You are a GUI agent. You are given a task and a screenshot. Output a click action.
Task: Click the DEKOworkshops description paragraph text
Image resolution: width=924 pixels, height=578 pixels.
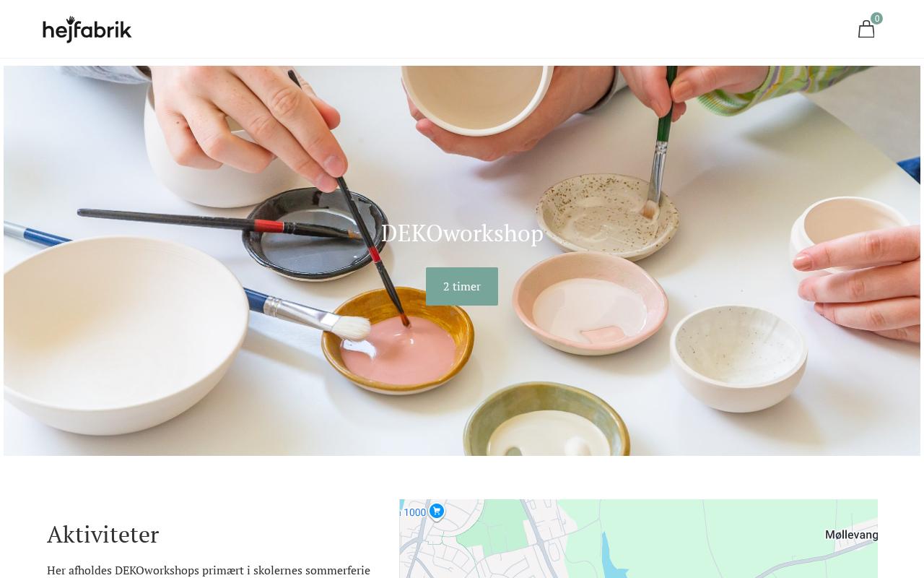point(209,570)
